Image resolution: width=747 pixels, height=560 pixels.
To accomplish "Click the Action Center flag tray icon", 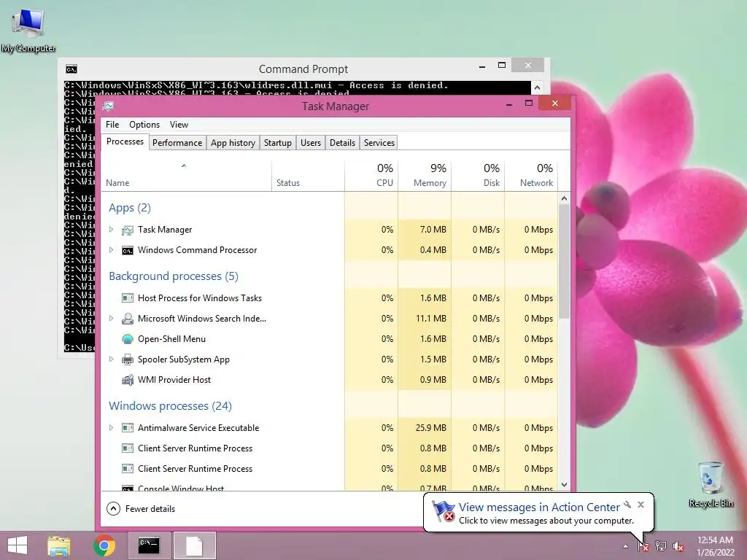I will (x=643, y=545).
